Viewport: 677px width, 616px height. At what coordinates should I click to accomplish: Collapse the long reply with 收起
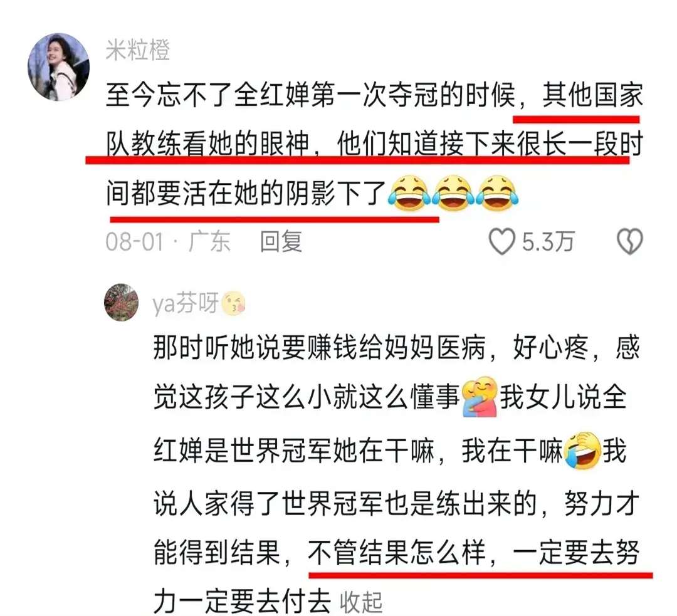361,602
